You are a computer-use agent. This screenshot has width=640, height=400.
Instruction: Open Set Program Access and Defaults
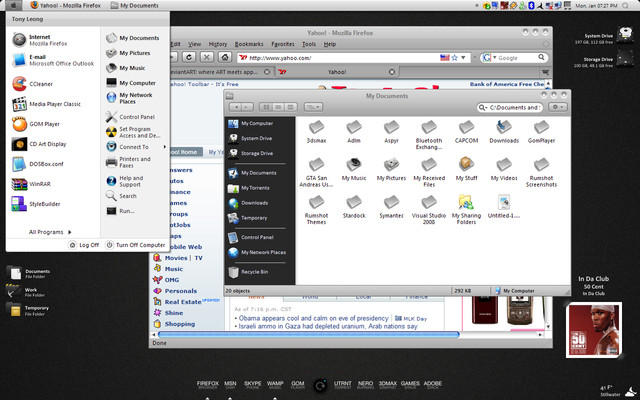coord(133,132)
